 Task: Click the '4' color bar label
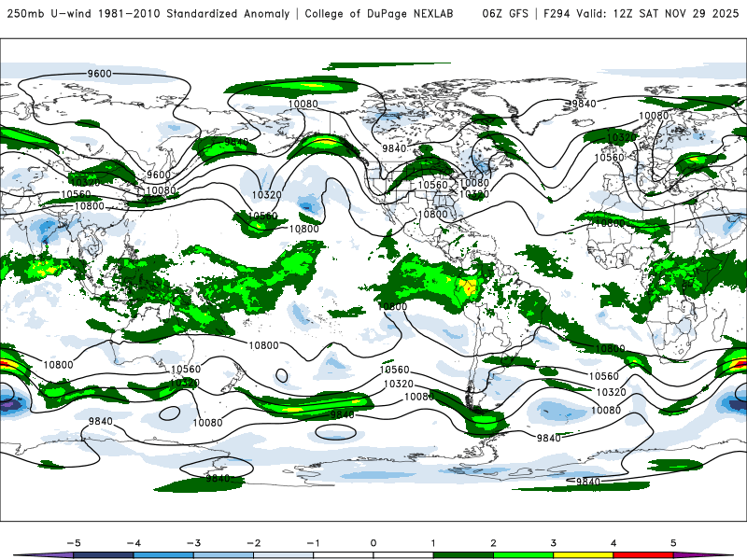click(x=613, y=543)
